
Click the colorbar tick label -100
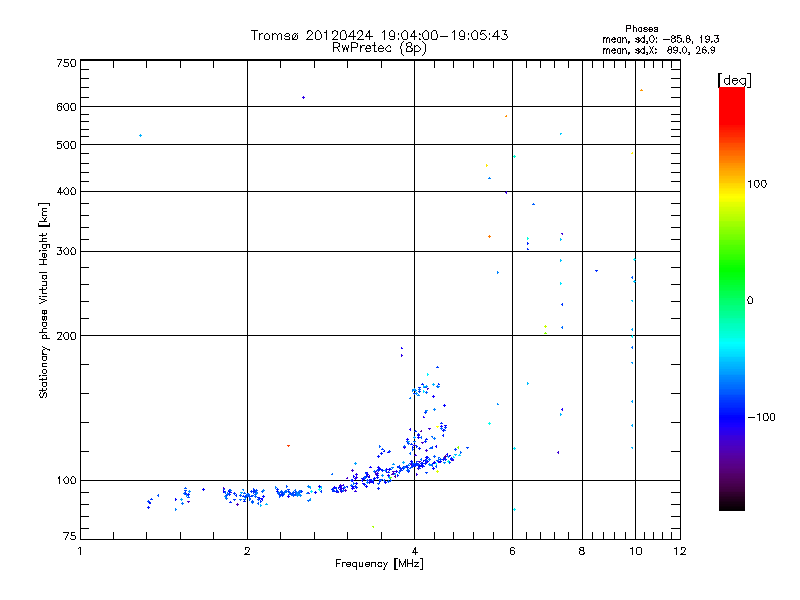tap(761, 417)
